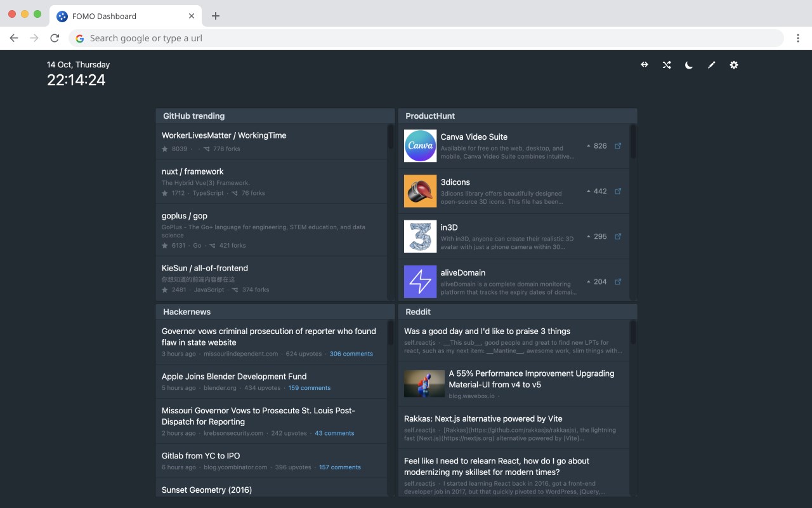Click fork icon of KieSun / all-of-frontend
This screenshot has height=508, width=812.
click(235, 290)
